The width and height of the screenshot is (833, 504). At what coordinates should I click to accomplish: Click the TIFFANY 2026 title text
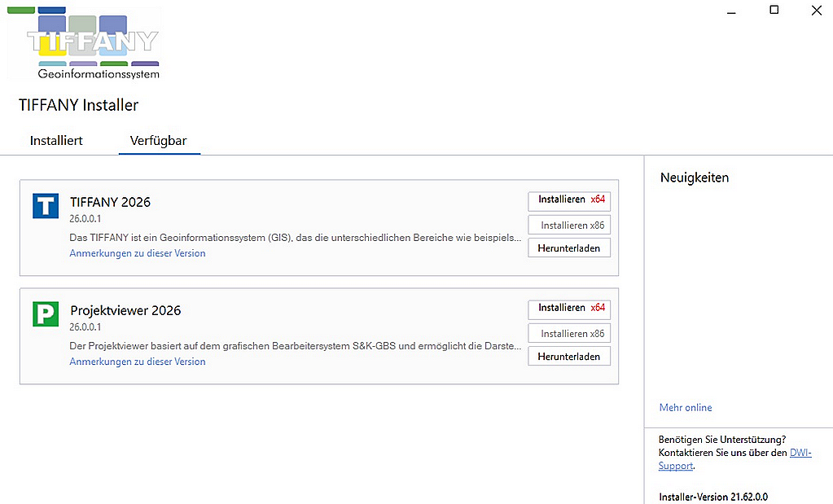(x=110, y=202)
